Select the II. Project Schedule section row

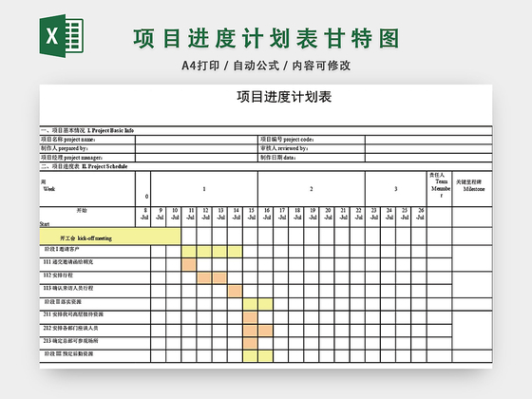pos(266,166)
